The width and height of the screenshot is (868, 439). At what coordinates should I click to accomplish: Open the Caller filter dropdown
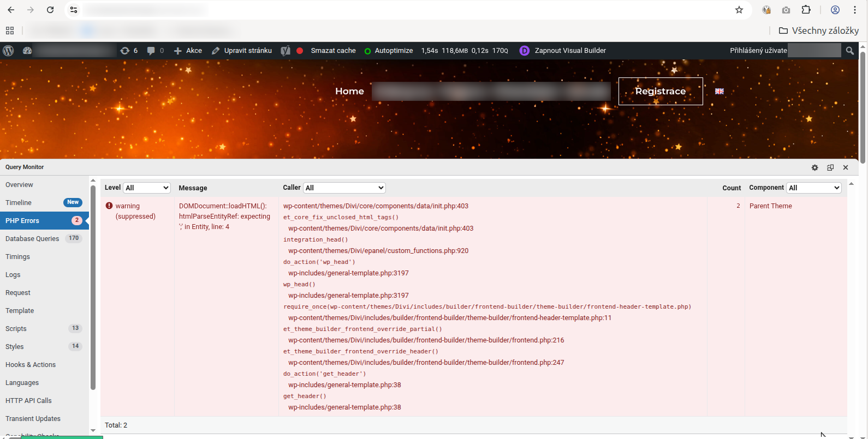[x=344, y=188]
